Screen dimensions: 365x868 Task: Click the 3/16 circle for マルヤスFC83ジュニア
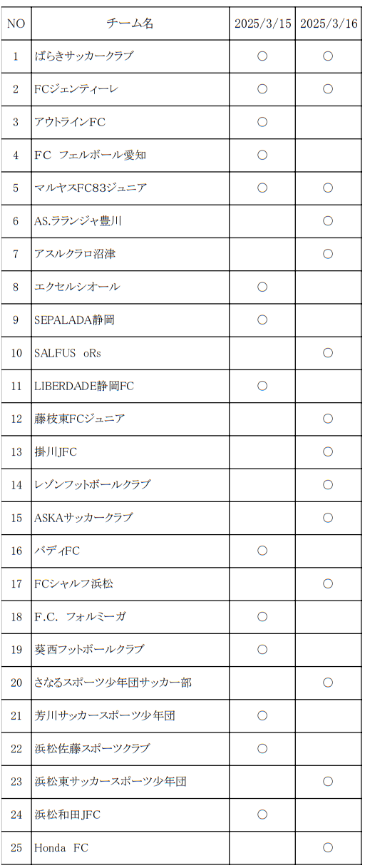328,188
